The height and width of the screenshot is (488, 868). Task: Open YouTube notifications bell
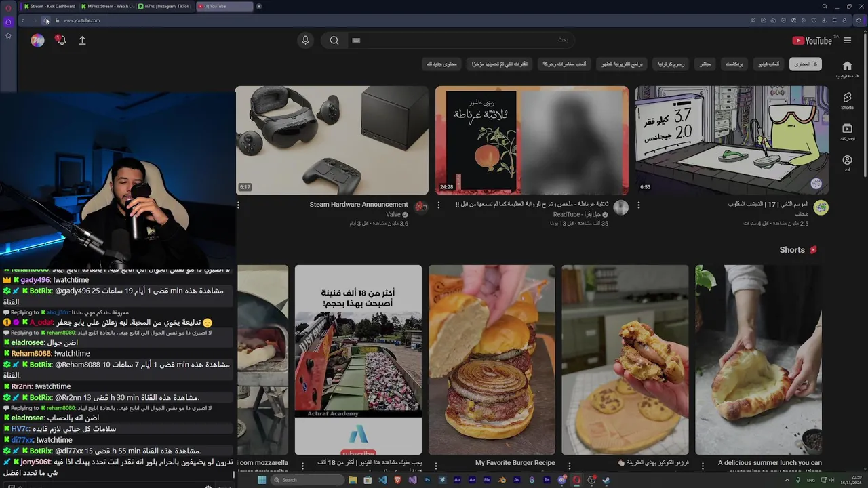(60, 41)
